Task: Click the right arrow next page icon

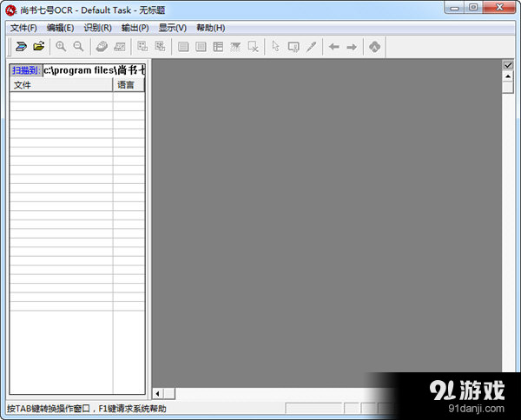Action: [352, 46]
